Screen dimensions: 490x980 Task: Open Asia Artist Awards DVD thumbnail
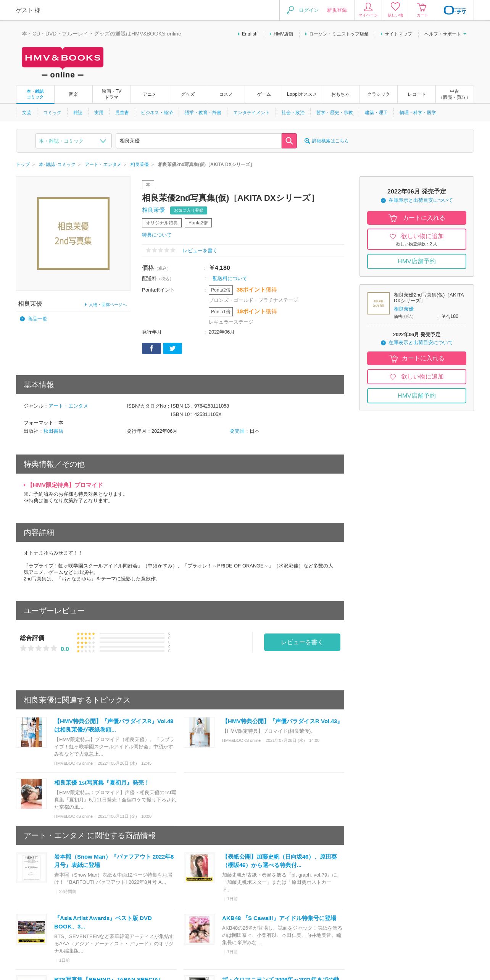(31, 929)
